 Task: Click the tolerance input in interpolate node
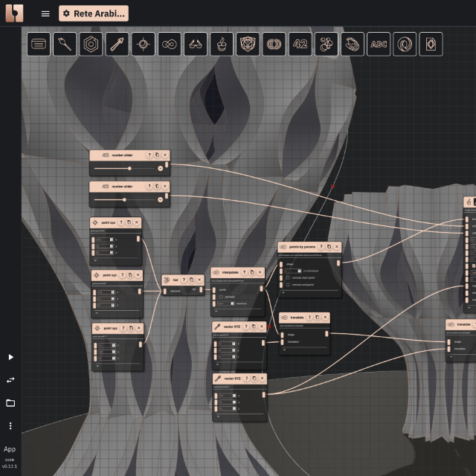pyautogui.click(x=226, y=303)
